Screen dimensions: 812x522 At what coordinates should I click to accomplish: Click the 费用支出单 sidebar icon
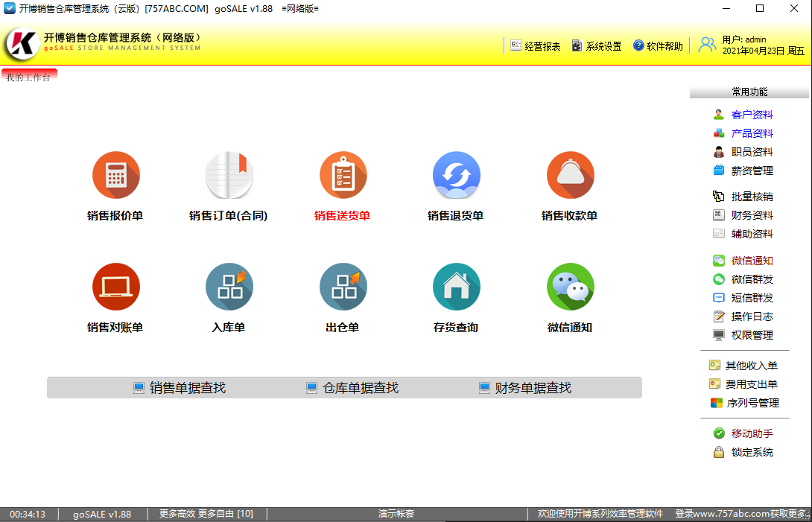(714, 384)
